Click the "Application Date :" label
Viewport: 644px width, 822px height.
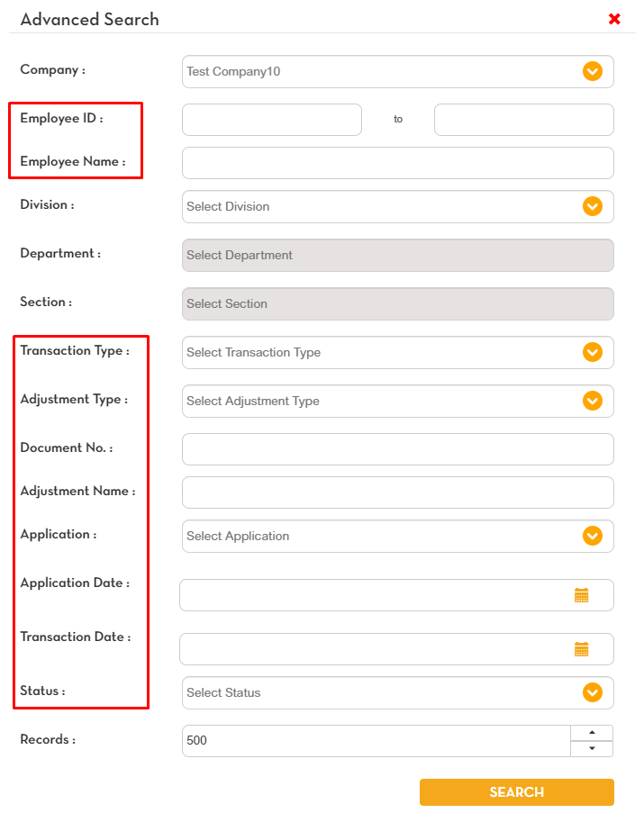click(75, 583)
